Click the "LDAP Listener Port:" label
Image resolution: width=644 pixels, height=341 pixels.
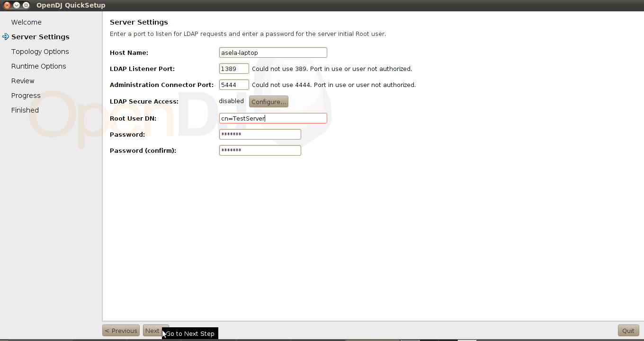point(142,69)
